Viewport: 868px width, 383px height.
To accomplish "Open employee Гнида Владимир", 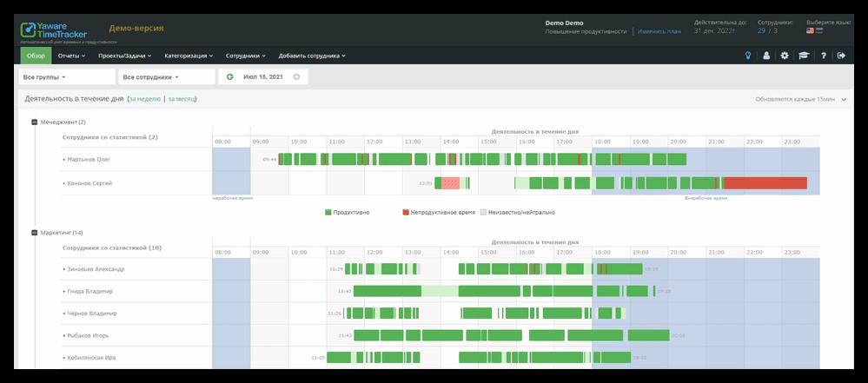I will [89, 291].
